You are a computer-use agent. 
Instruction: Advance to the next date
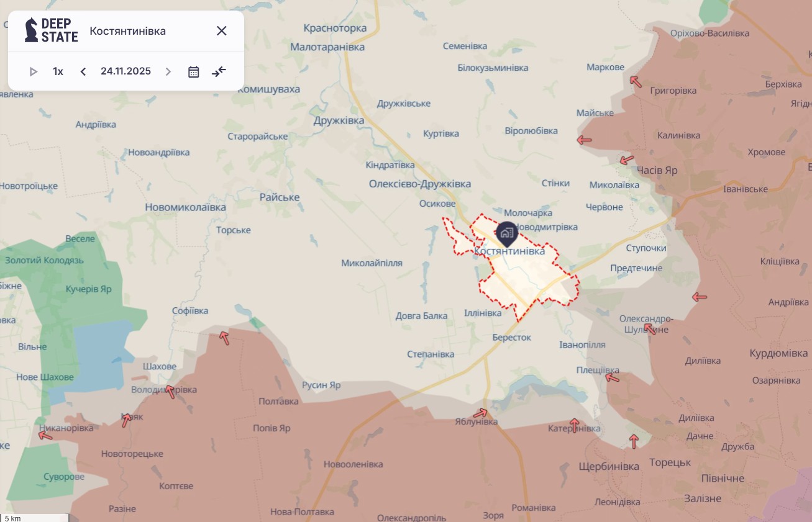point(168,71)
